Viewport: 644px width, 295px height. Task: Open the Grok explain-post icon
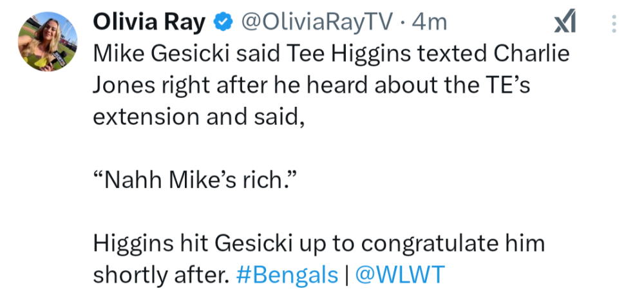(x=565, y=24)
